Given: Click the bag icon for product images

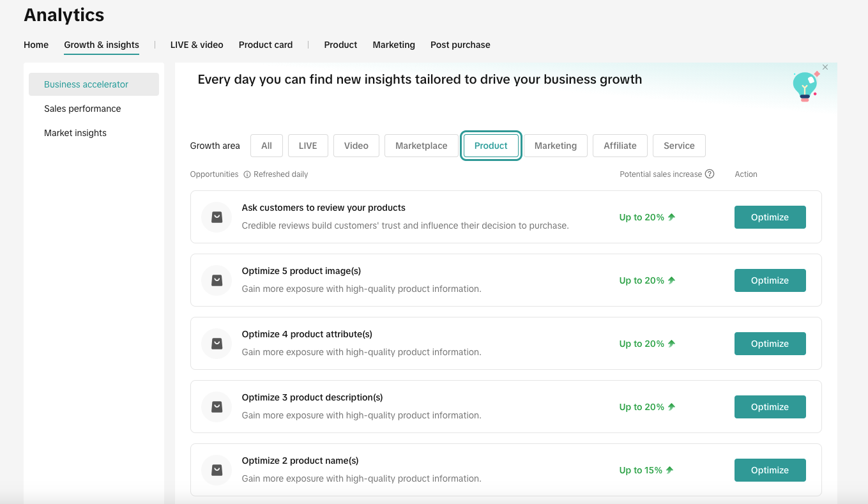Looking at the screenshot, I should coord(217,280).
